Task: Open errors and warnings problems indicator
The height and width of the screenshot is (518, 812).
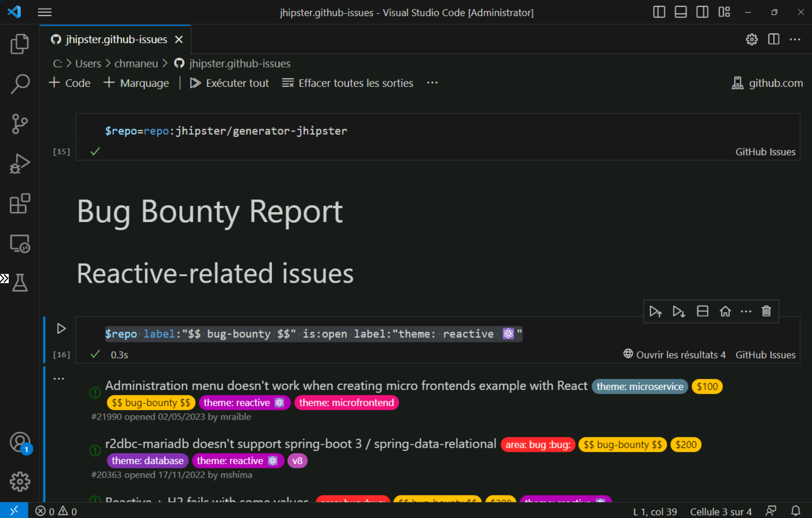Action: pos(56,511)
